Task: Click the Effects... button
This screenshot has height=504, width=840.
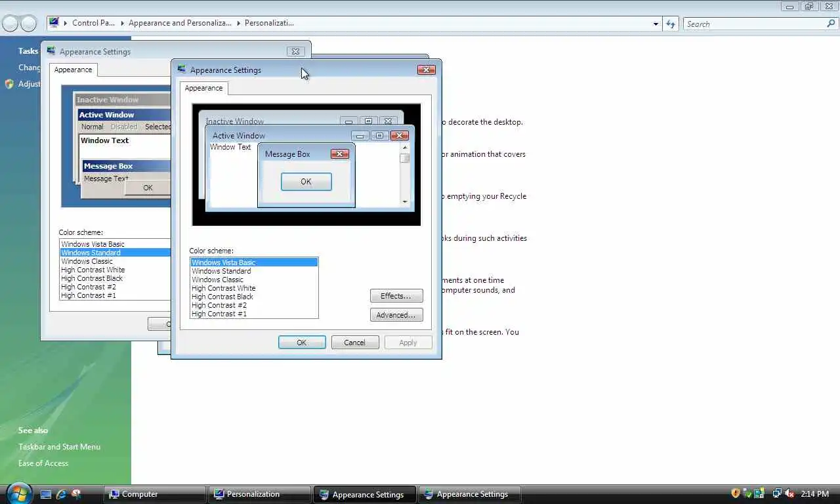Action: pyautogui.click(x=396, y=296)
